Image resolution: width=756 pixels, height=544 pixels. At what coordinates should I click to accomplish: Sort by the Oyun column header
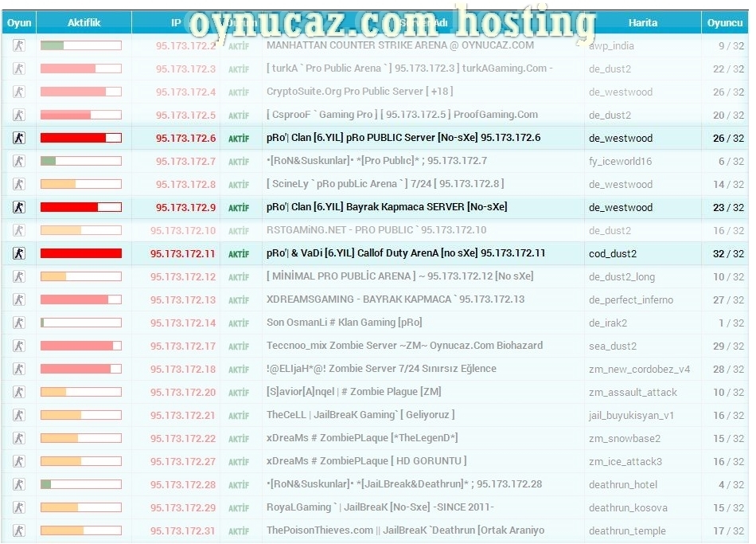tap(19, 22)
